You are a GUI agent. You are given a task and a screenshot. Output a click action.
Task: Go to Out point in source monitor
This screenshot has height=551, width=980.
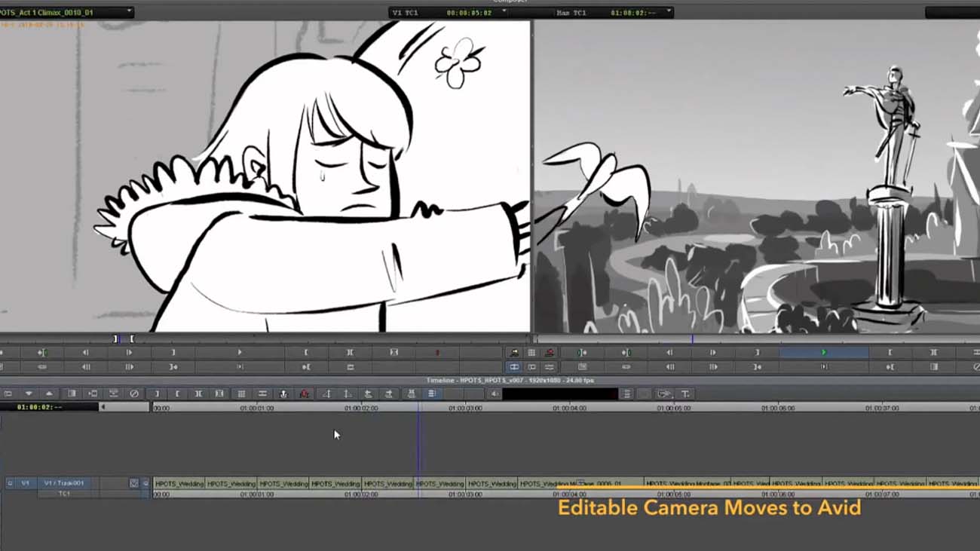click(x=173, y=367)
